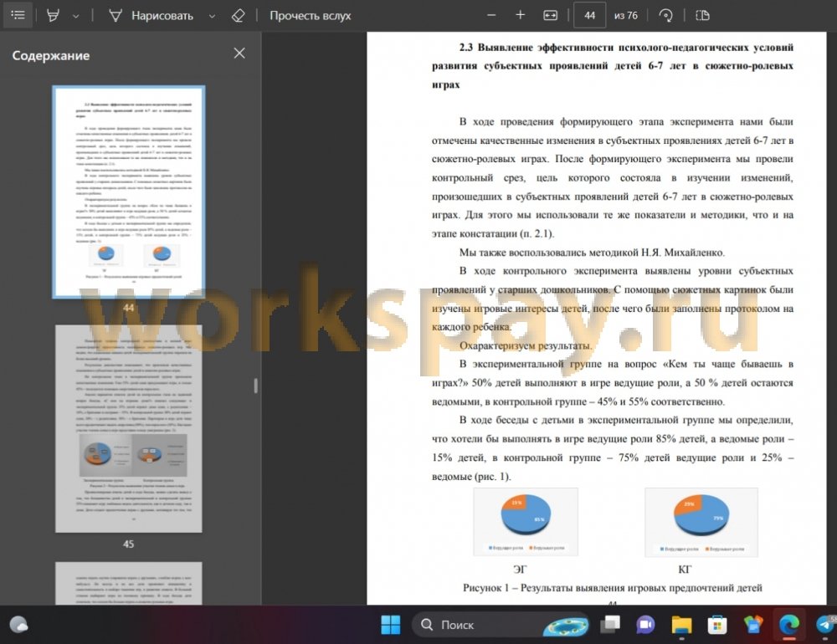Click the sentence mentioning Н.Я. Михайленко

click(x=592, y=253)
